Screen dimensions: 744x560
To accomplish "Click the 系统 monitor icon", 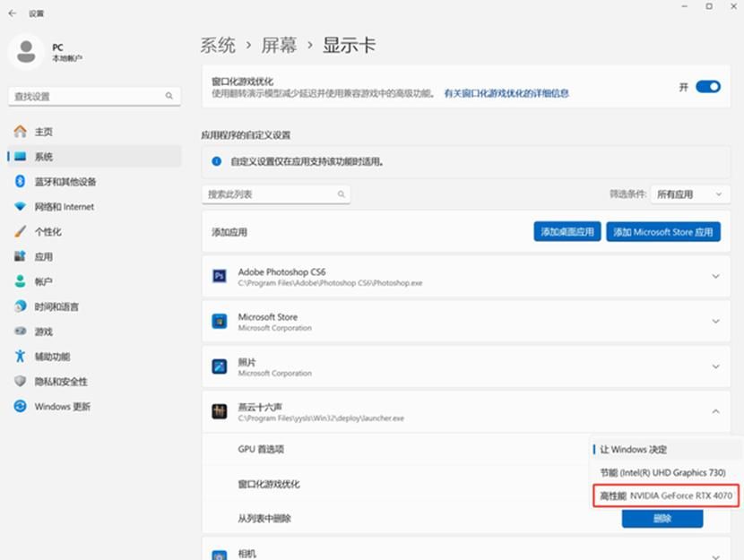I will point(20,157).
